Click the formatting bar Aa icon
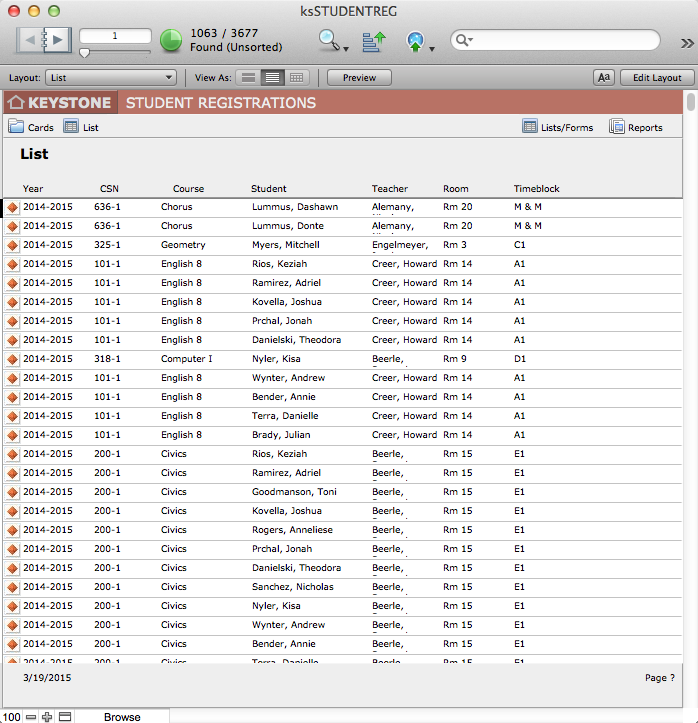The width and height of the screenshot is (698, 723). pyautogui.click(x=603, y=77)
